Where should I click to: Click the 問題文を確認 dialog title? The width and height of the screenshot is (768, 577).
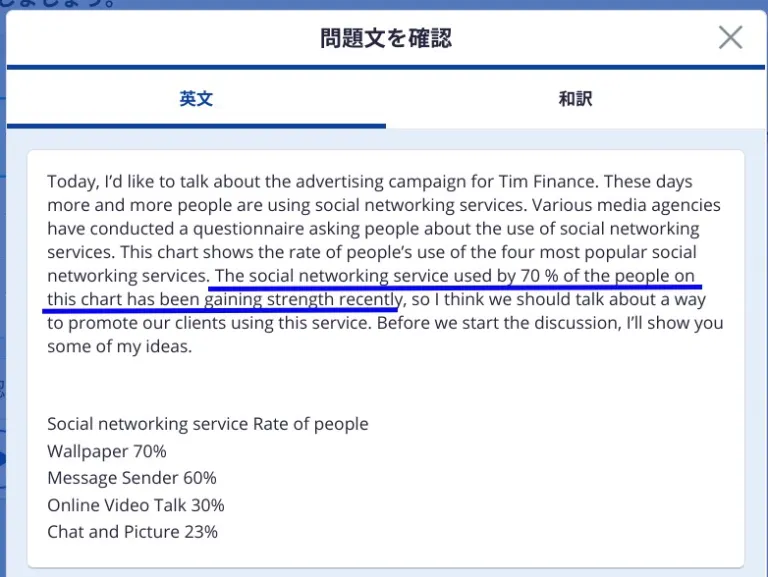coord(386,38)
